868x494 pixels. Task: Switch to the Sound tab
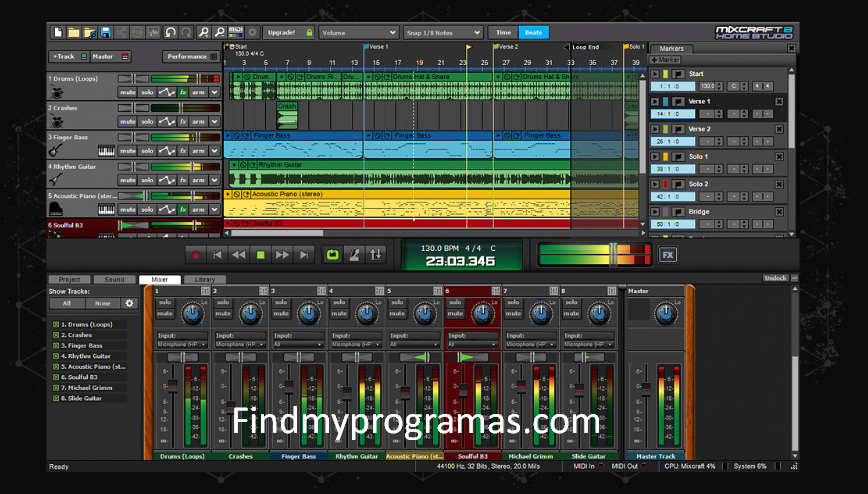(x=115, y=280)
